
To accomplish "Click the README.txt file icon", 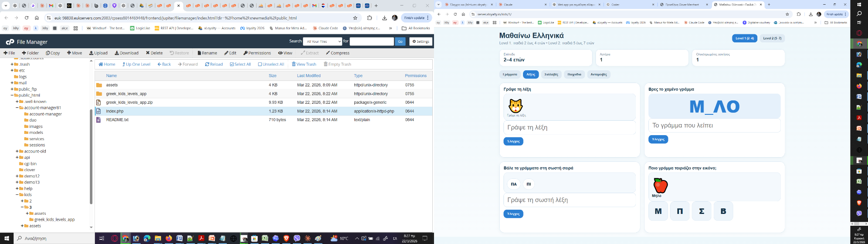I will pyautogui.click(x=98, y=120).
